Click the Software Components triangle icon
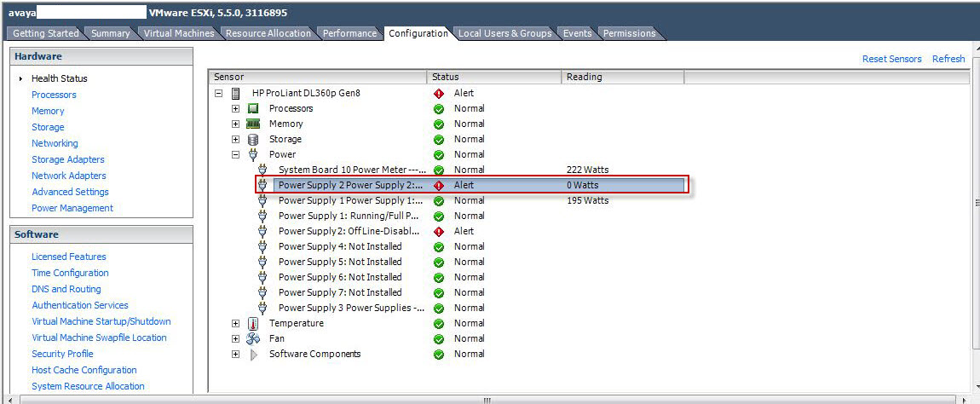Viewport: 980px width, 404px height. [254, 354]
